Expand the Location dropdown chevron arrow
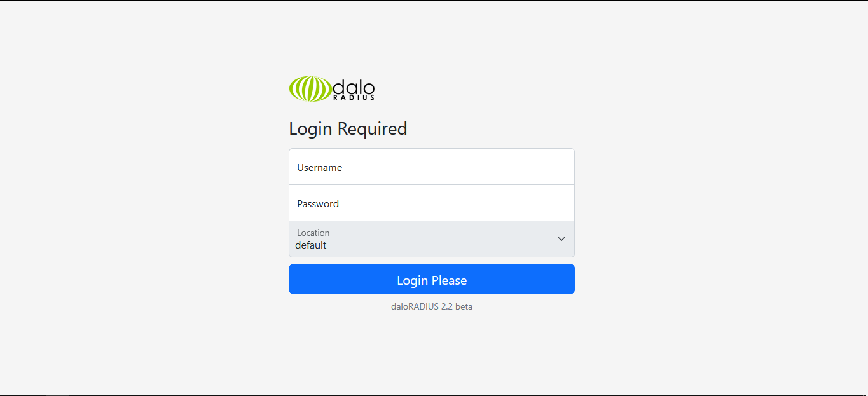Screen dimensions: 868x396 point(561,239)
